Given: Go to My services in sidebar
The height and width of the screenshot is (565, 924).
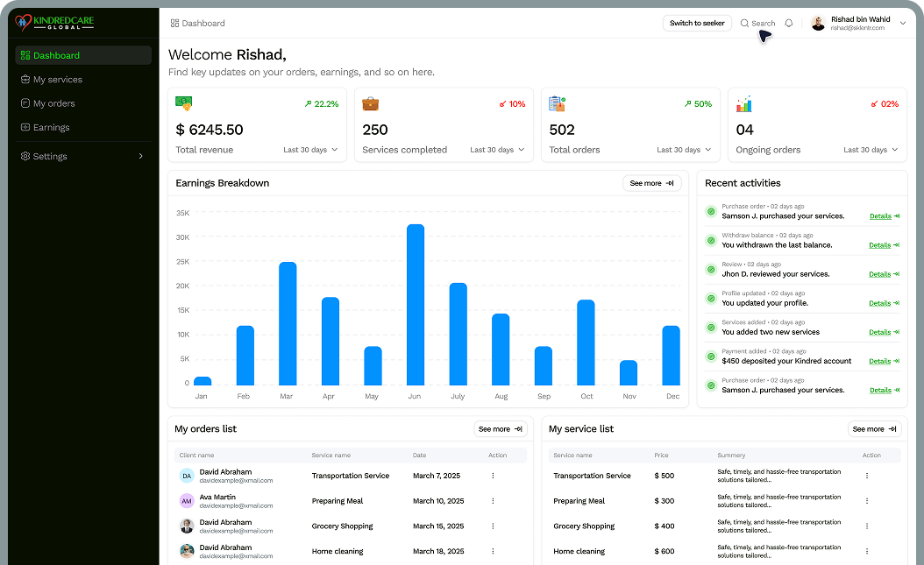Looking at the screenshot, I should pyautogui.click(x=58, y=80).
